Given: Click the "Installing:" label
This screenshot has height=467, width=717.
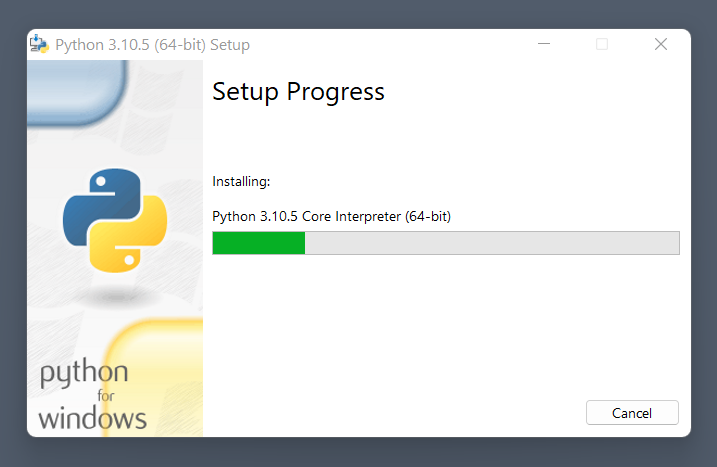Looking at the screenshot, I should (x=241, y=182).
